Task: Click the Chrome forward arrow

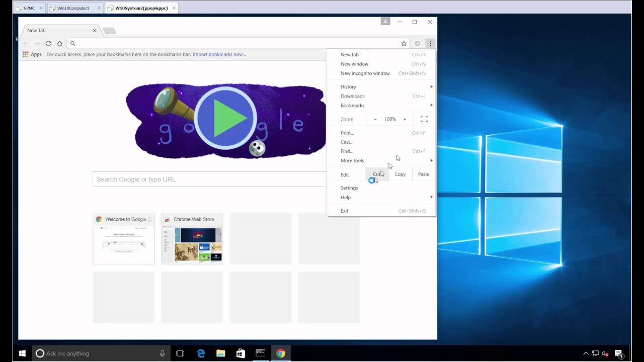Action: coord(37,44)
